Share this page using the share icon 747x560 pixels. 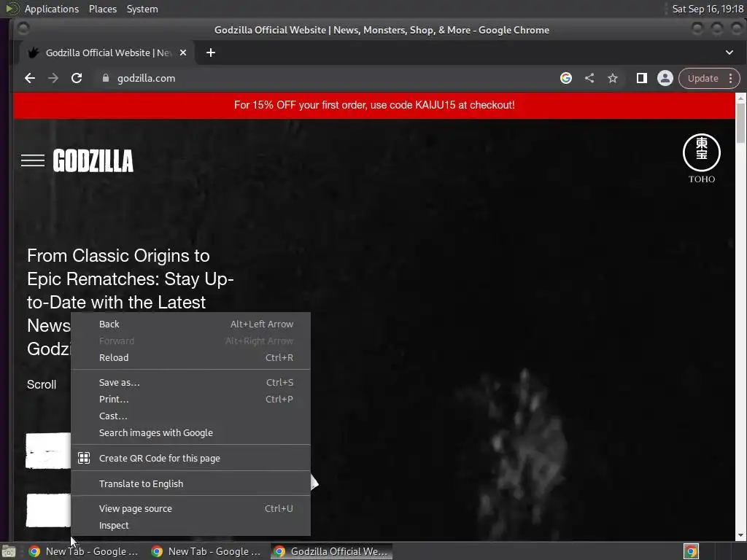pos(589,78)
